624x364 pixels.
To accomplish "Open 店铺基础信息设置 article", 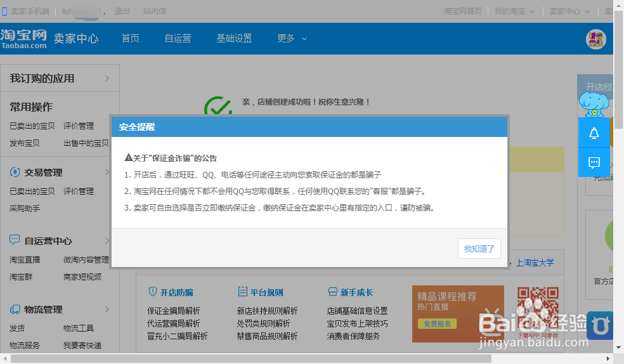I will point(358,311).
